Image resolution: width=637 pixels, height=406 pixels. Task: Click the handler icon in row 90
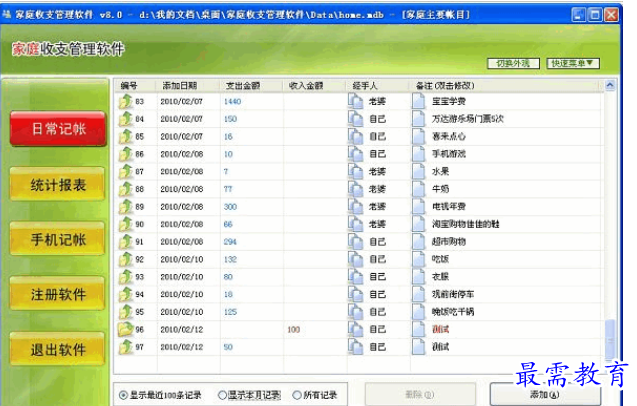coord(355,224)
